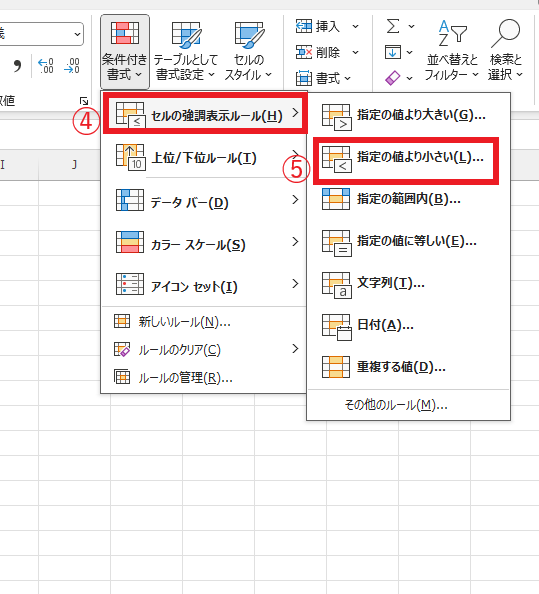This screenshot has width=539, height=594.
Task: Open the number format combo box
Action: (x=42, y=34)
